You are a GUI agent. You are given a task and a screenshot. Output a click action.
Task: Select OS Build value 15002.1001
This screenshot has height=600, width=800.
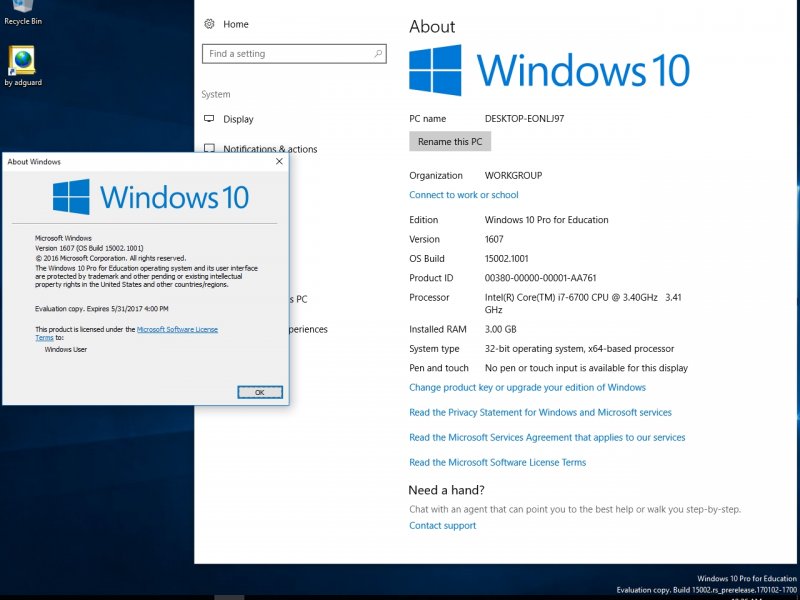507,258
